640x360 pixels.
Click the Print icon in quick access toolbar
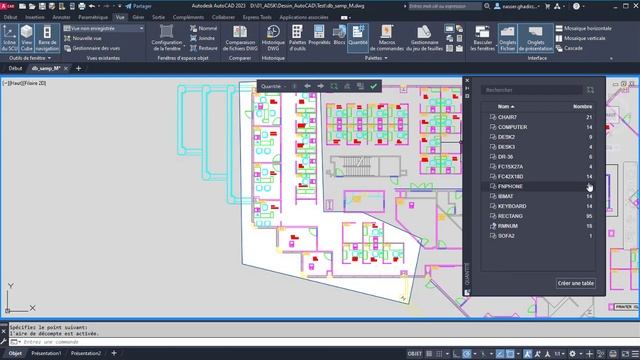tap(82, 6)
